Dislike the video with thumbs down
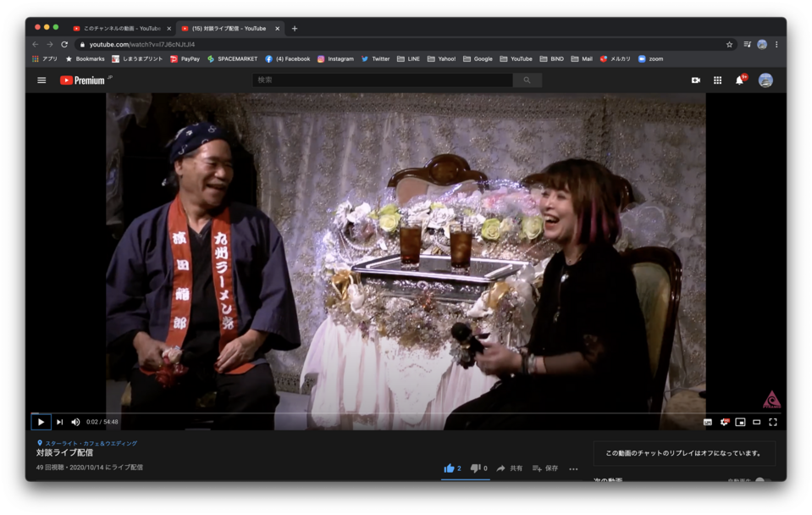The width and height of the screenshot is (812, 515). [476, 468]
